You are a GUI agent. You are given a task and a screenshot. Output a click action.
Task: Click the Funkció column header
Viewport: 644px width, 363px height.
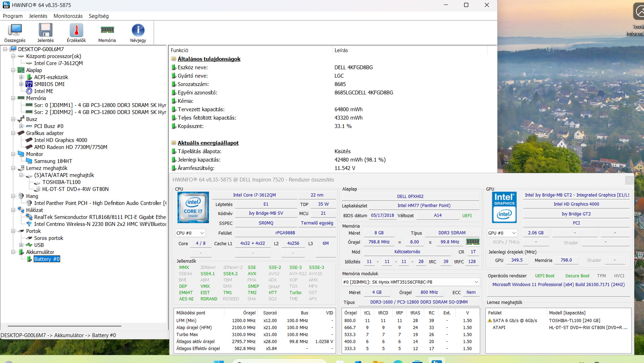tap(250, 50)
